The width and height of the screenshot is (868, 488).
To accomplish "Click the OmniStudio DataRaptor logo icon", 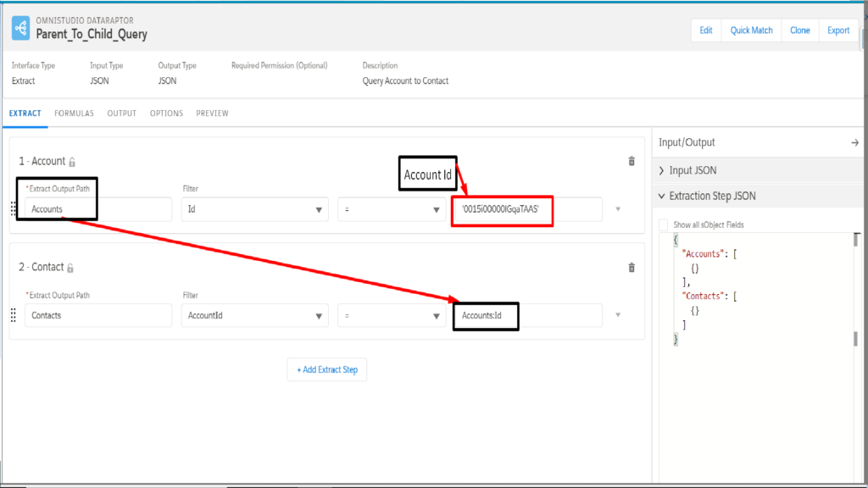I will tap(21, 28).
